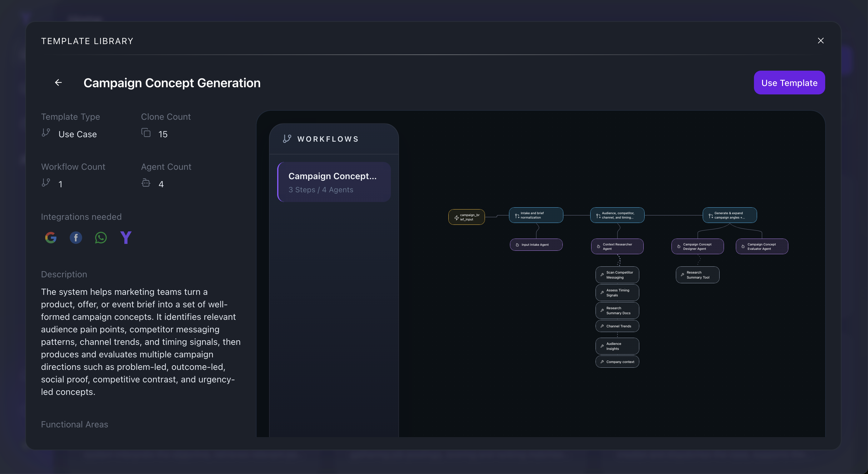The height and width of the screenshot is (474, 868).
Task: Click the purple Y integration icon
Action: pyautogui.click(x=126, y=238)
